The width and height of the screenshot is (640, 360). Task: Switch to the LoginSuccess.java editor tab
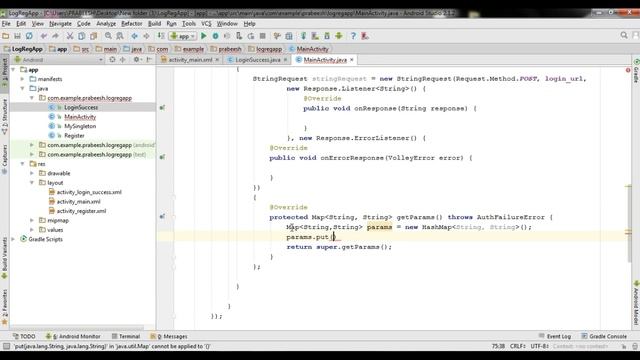257,60
